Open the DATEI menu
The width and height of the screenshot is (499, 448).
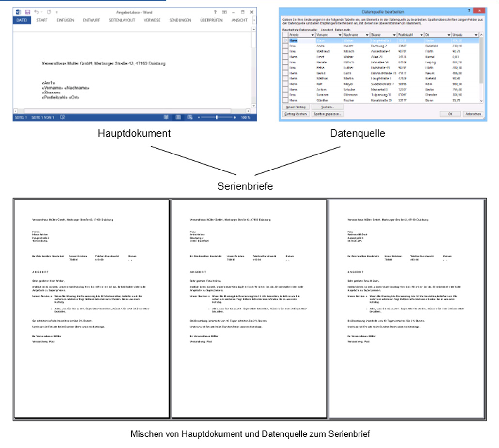22,19
